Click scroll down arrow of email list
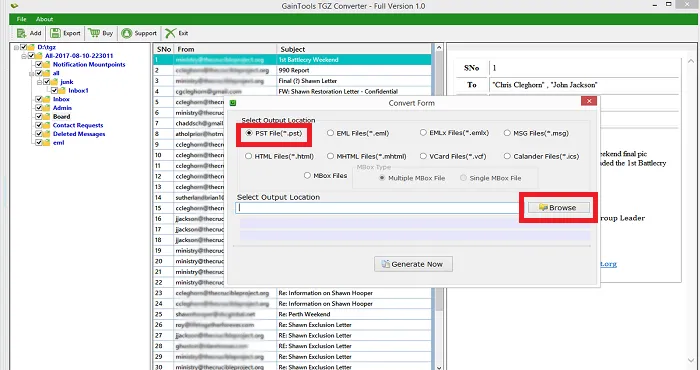Viewport: 700px width, 370px height. pos(438,367)
